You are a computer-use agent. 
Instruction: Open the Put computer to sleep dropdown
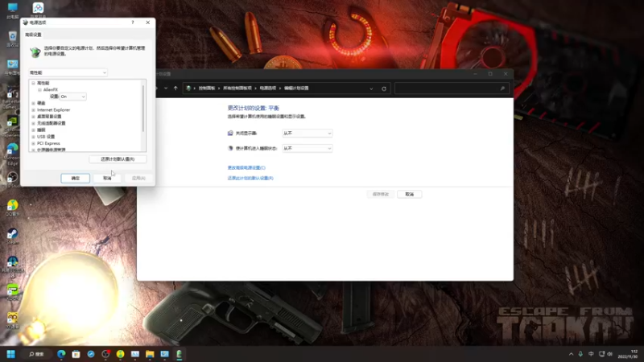[x=307, y=148]
